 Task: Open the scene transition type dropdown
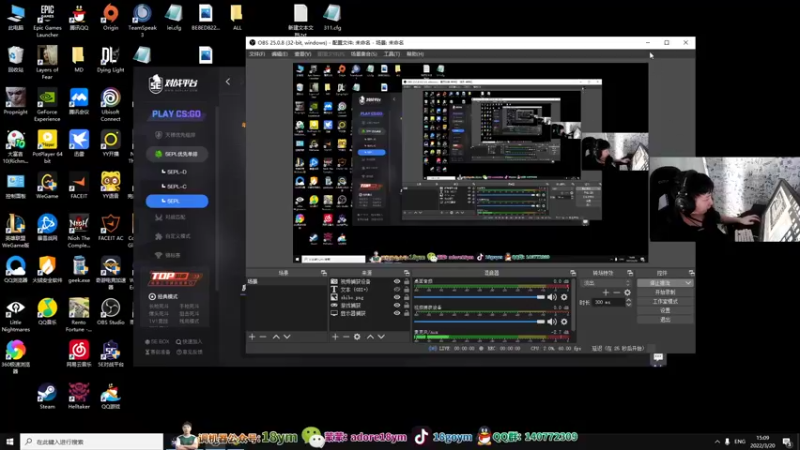605,283
